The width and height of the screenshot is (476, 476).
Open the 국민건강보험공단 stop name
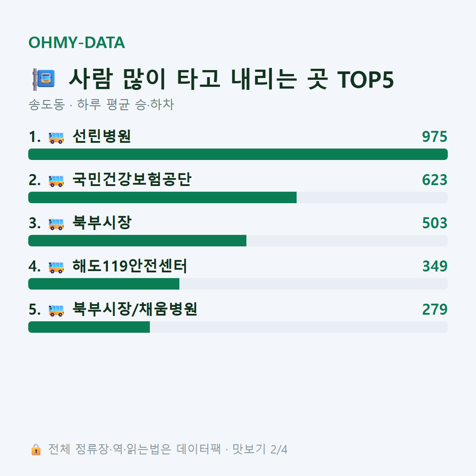coord(132,179)
